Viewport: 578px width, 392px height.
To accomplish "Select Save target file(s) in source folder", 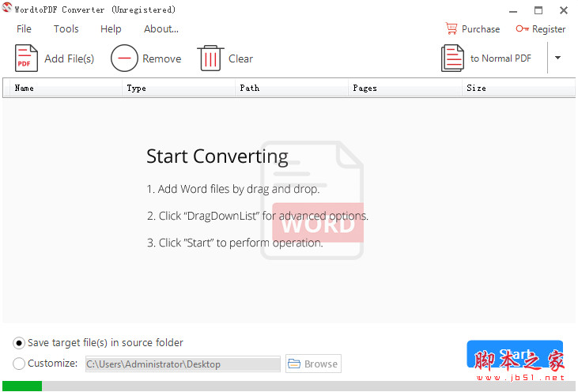I will (19, 343).
